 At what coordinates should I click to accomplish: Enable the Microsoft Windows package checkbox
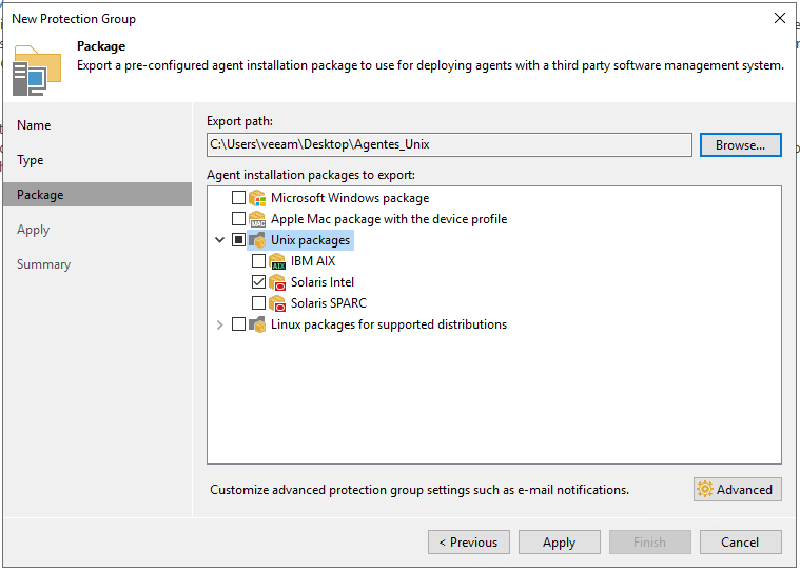(239, 197)
